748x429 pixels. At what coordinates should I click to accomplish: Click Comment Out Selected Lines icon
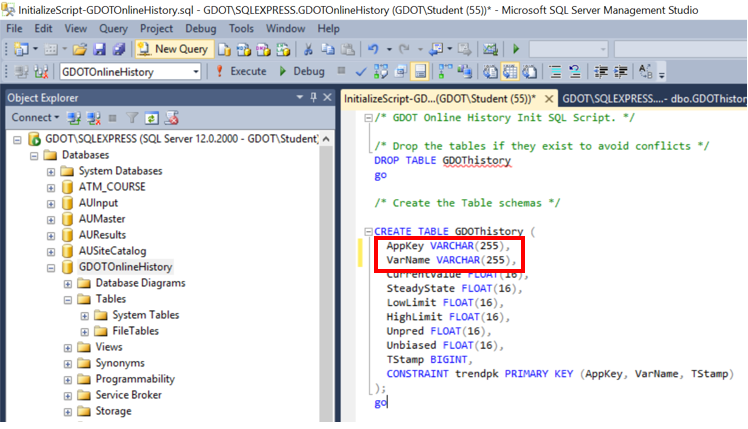[555, 72]
